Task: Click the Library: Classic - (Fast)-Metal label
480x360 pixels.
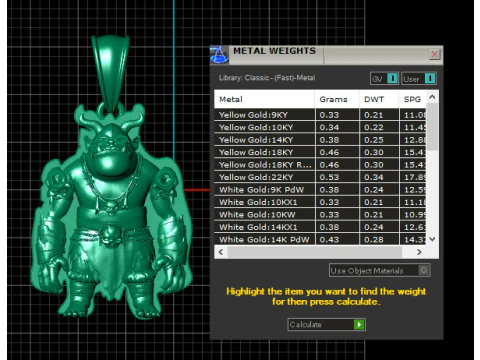Action: [267, 78]
